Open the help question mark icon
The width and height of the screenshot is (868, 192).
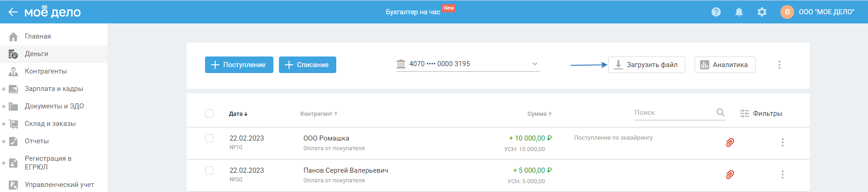click(x=716, y=12)
